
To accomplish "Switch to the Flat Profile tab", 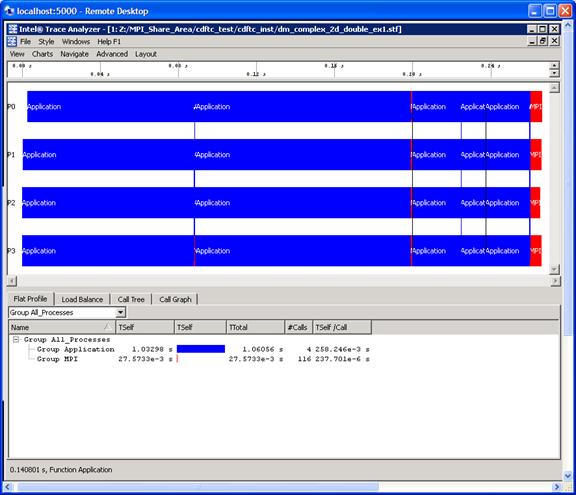I will tap(31, 299).
